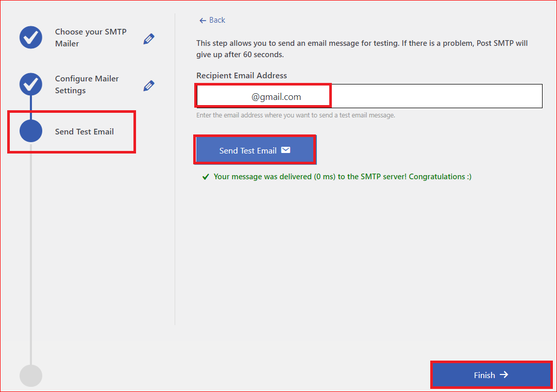Click the Recipient Email Address field label

pyautogui.click(x=242, y=75)
